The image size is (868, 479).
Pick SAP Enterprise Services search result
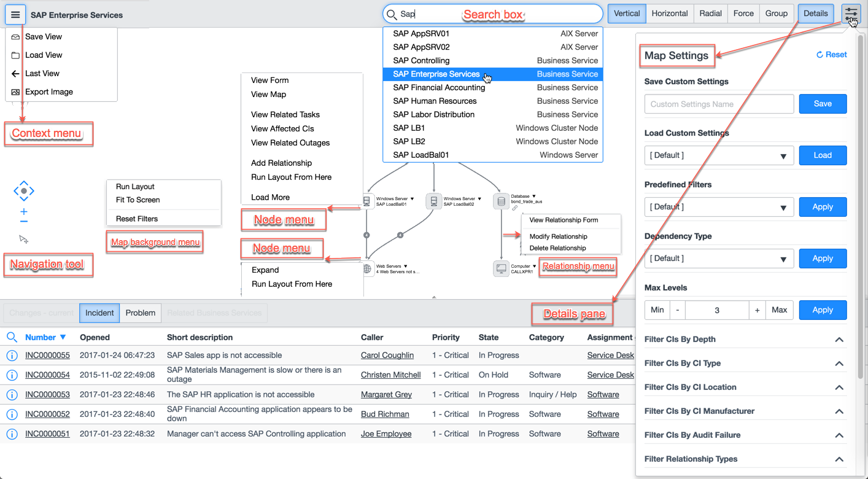point(493,74)
